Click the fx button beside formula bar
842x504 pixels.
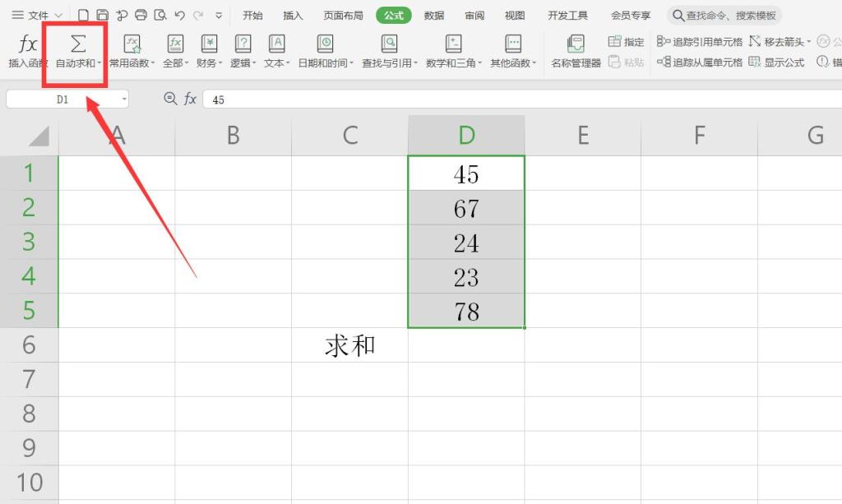pyautogui.click(x=190, y=99)
